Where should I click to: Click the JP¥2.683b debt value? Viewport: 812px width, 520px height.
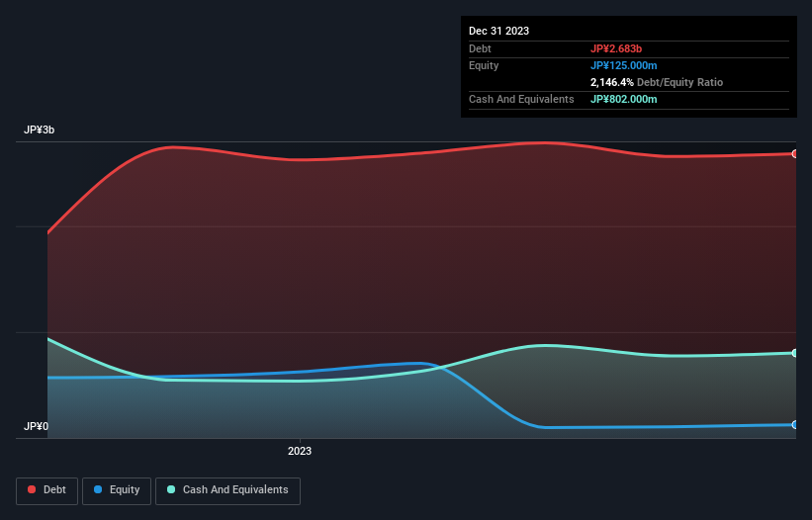[616, 48]
